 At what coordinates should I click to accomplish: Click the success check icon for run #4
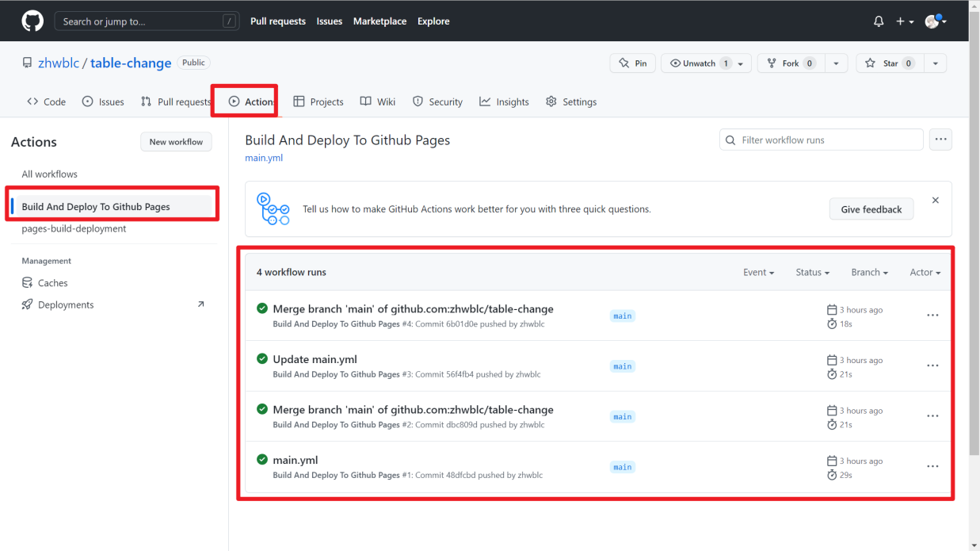coord(262,308)
